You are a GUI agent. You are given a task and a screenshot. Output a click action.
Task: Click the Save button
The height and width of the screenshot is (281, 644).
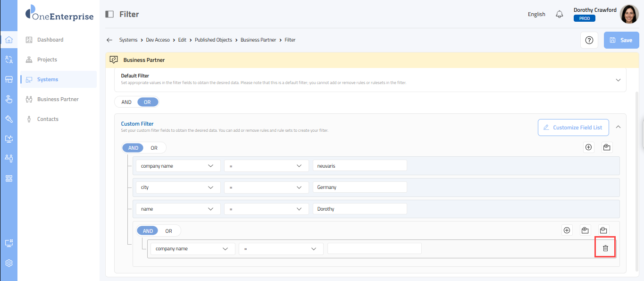621,40
